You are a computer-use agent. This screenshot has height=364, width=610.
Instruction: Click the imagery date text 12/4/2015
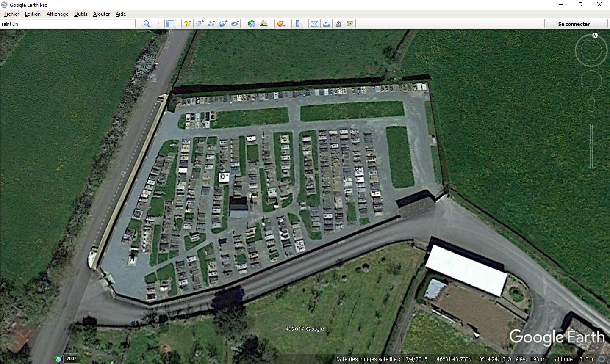[x=415, y=359]
